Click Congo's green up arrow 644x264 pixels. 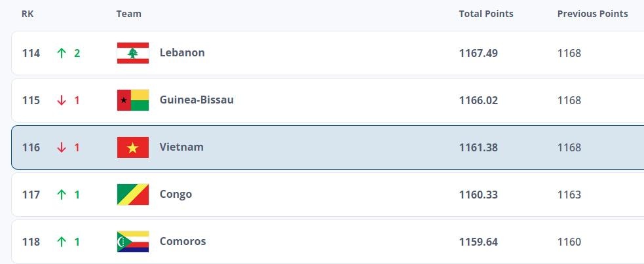tap(62, 195)
